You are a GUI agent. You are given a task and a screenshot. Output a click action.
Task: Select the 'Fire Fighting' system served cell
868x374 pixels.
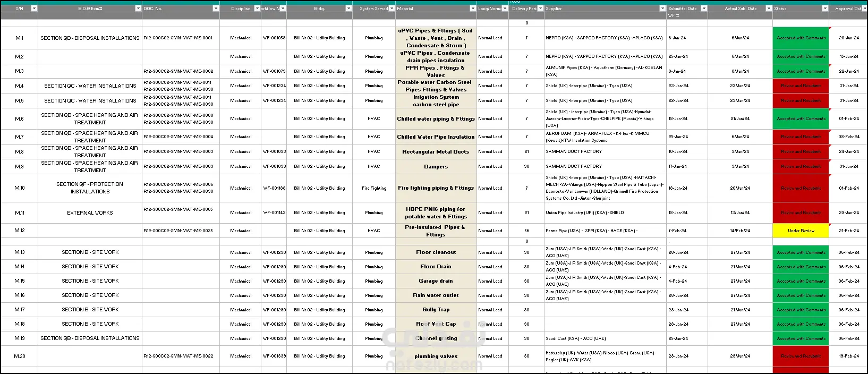click(374, 188)
